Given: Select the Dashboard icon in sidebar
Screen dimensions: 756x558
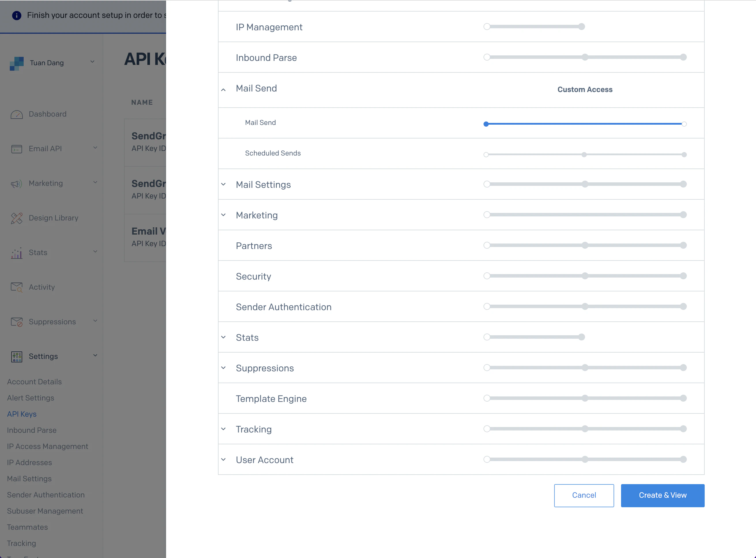Looking at the screenshot, I should (x=16, y=114).
